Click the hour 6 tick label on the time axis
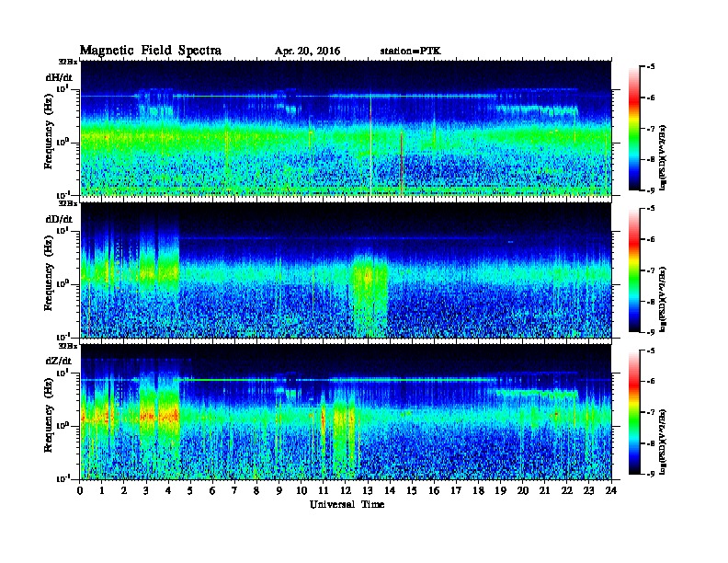728x563 pixels. pos(212,490)
